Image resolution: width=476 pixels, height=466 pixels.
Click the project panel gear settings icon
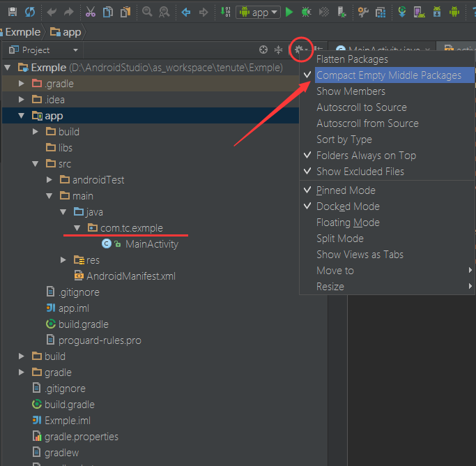(300, 50)
